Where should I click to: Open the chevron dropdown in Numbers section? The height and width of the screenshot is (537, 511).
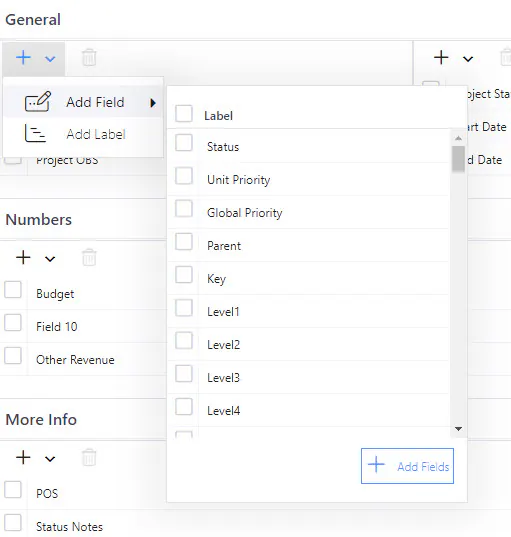50,259
